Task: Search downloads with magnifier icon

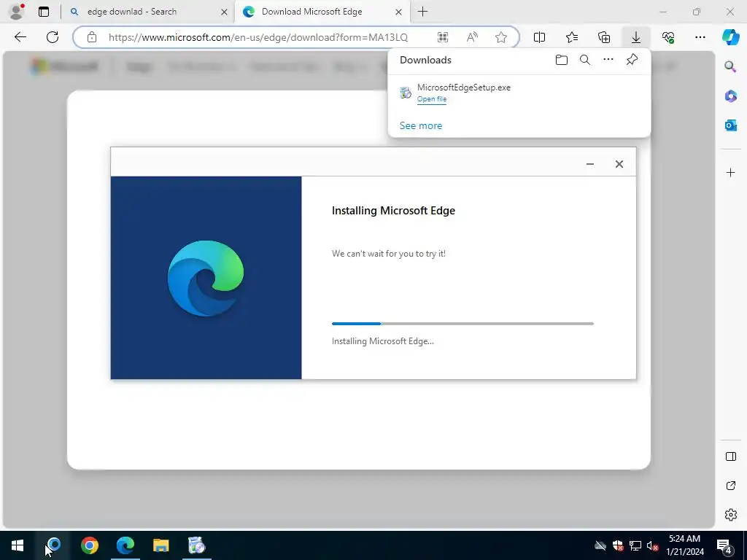Action: tap(584, 60)
